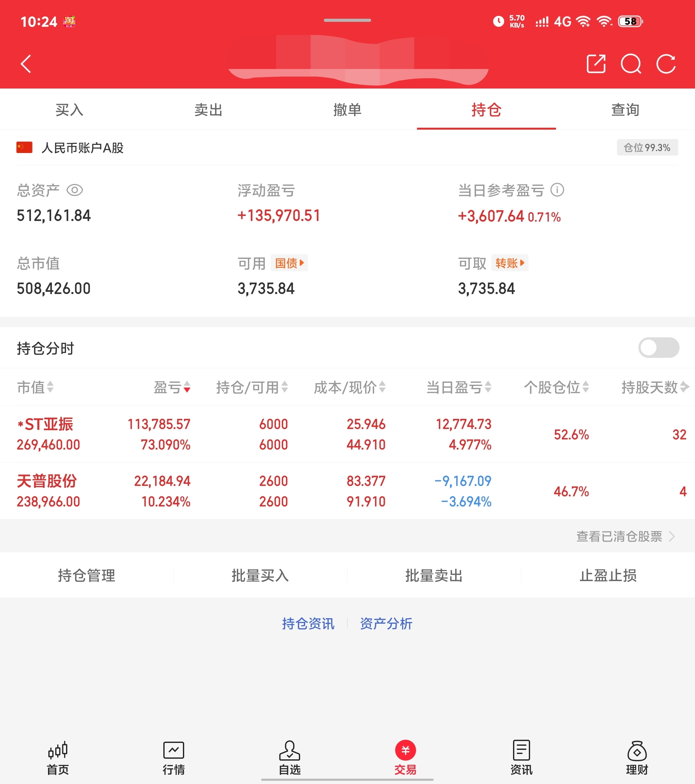
Task: Open search with magnifier icon
Action: click(631, 64)
